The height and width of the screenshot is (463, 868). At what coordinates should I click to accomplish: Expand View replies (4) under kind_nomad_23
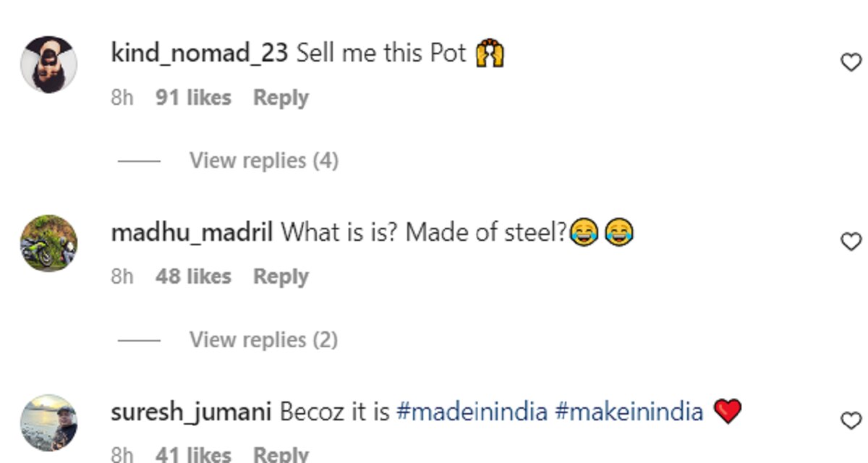tap(263, 160)
